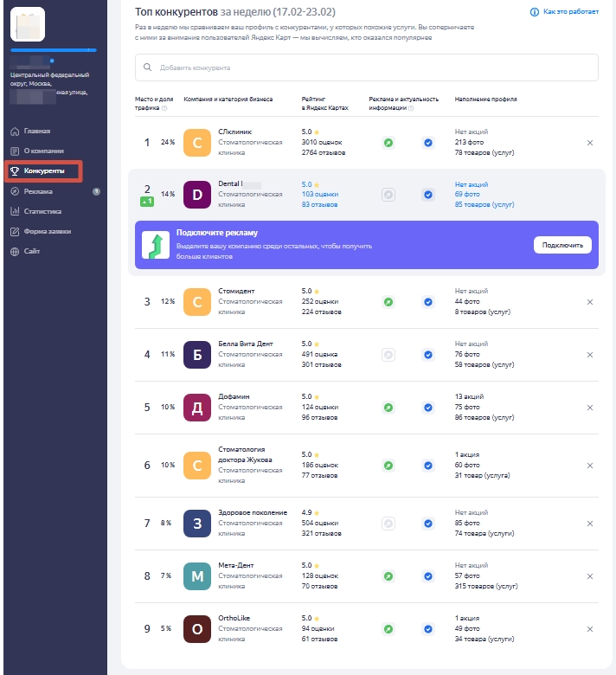Click the СЛклиник company name
This screenshot has height=675, width=616.
point(234,132)
